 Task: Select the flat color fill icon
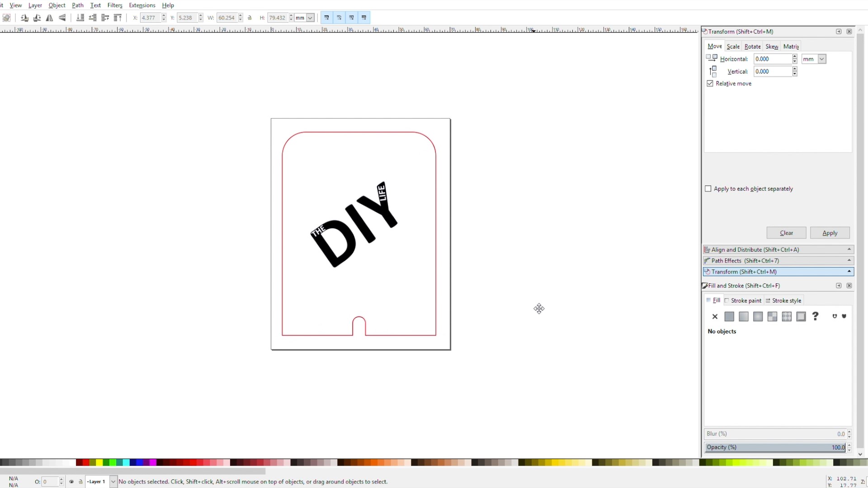[729, 317]
